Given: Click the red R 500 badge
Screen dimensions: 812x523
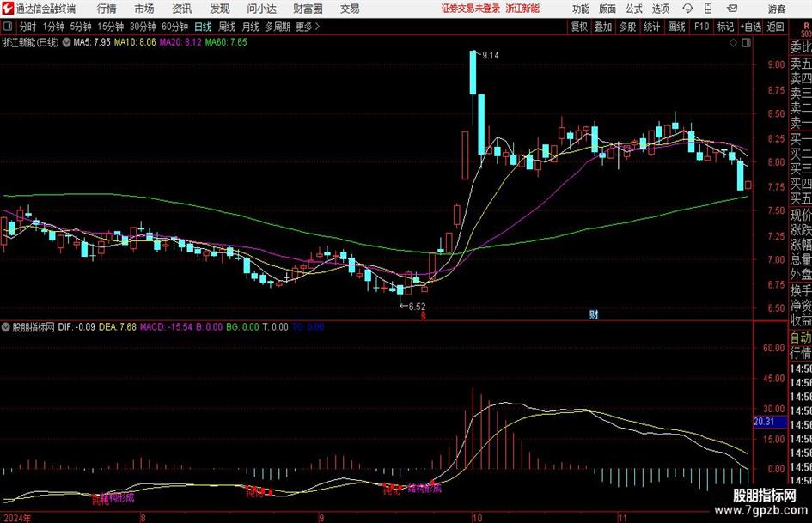Looking at the screenshot, I should 806,29.
